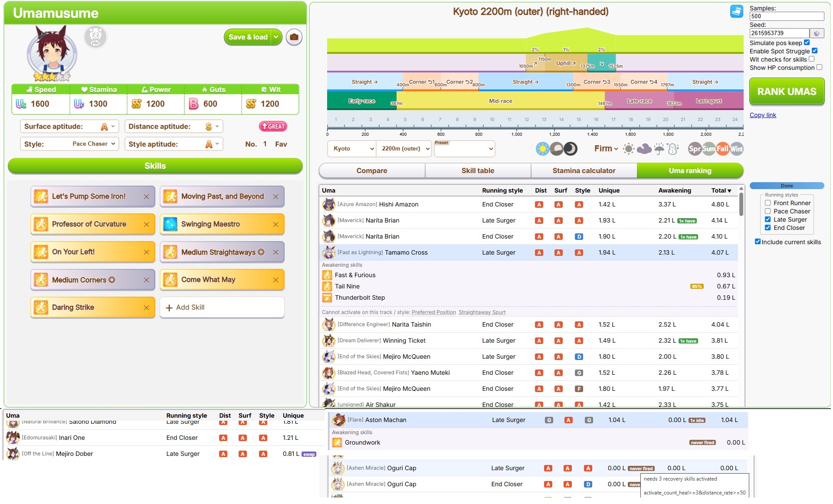Sort ranking by the Total column
Image resolution: width=833 pixels, height=504 pixels.
pyautogui.click(x=721, y=190)
